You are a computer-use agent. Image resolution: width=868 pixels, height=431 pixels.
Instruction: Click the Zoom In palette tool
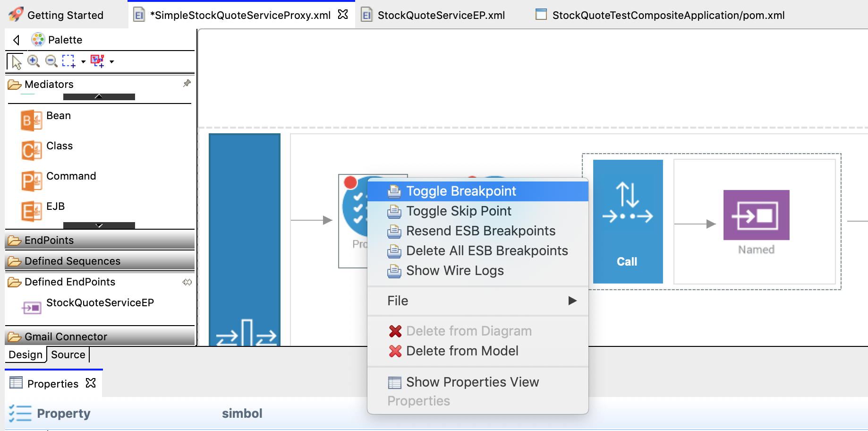pos(34,61)
